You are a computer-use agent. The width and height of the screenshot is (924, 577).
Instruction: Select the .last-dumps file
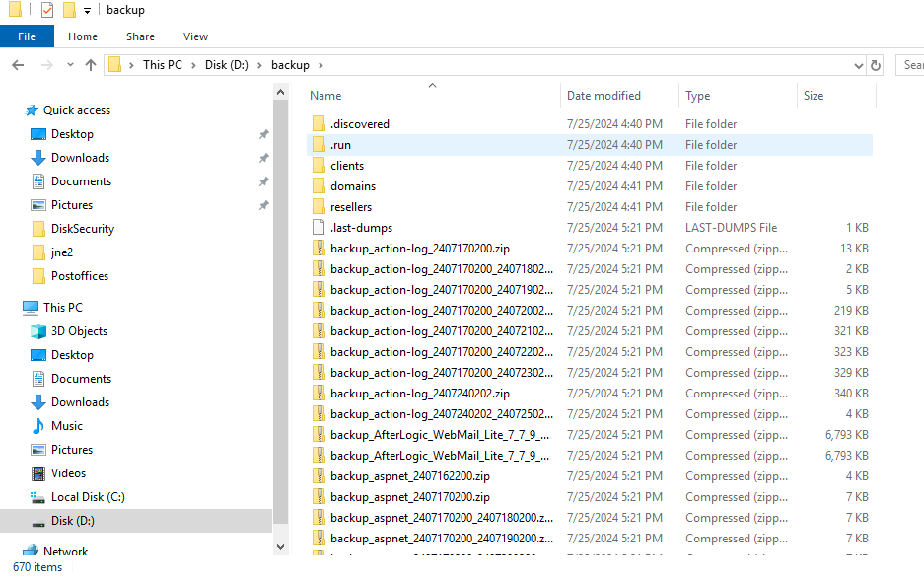tap(361, 228)
